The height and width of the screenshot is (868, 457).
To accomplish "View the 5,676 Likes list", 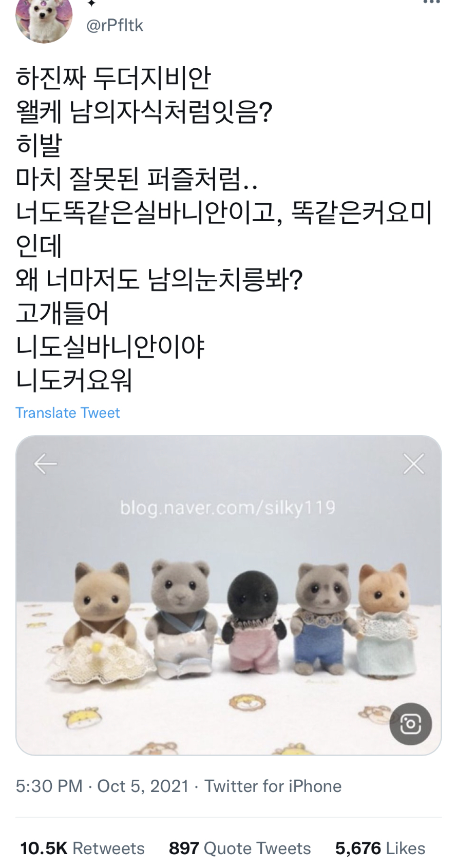I will (380, 848).
